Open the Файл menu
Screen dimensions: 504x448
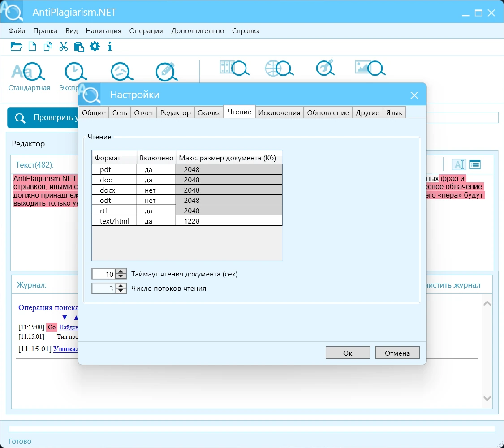[x=17, y=31]
